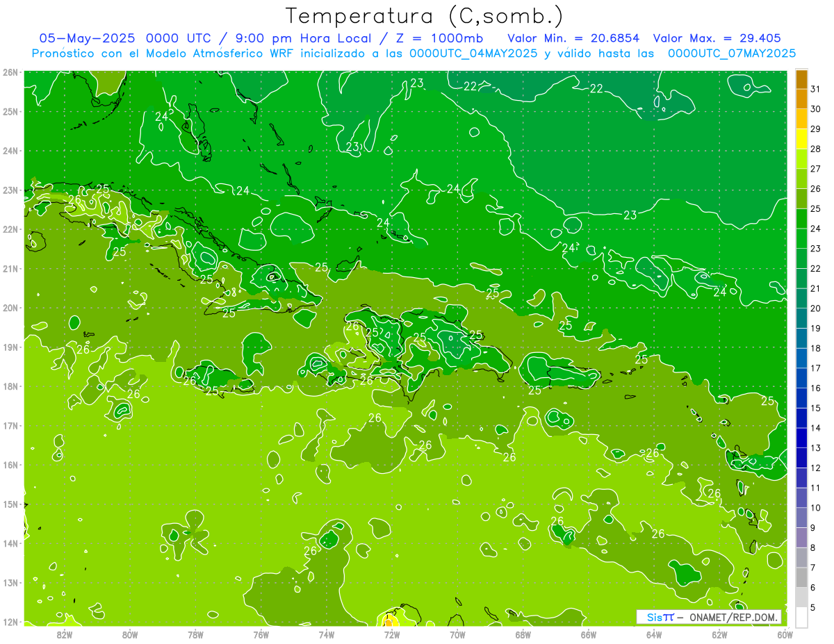Click the "0000UTC_04MAY2025" initialization time text
Viewport: 834px width, 644px height.
(x=473, y=53)
